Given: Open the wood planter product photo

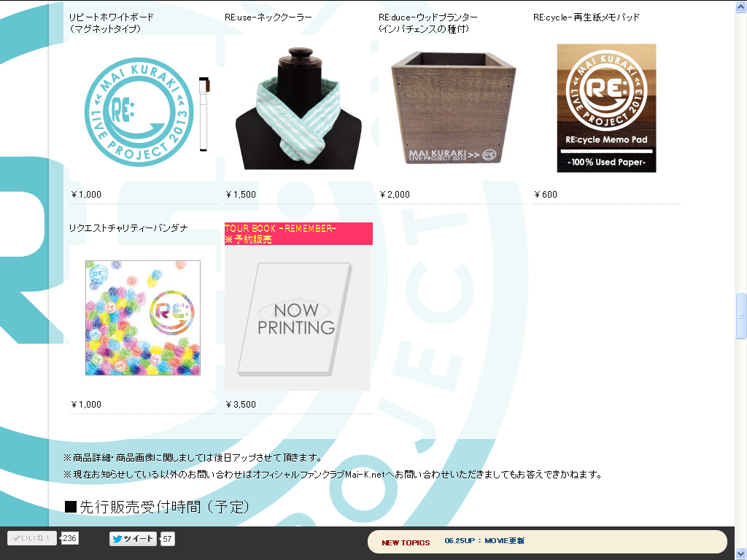Looking at the screenshot, I should [x=453, y=107].
